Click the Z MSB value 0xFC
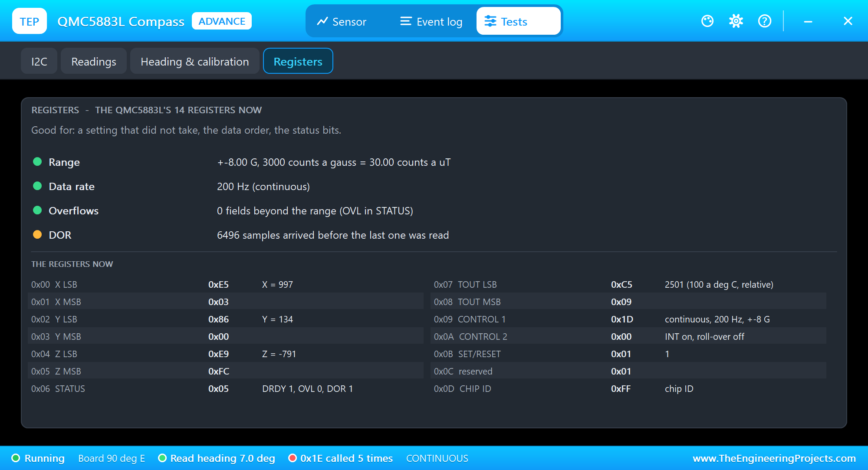The image size is (868, 470). pos(219,371)
